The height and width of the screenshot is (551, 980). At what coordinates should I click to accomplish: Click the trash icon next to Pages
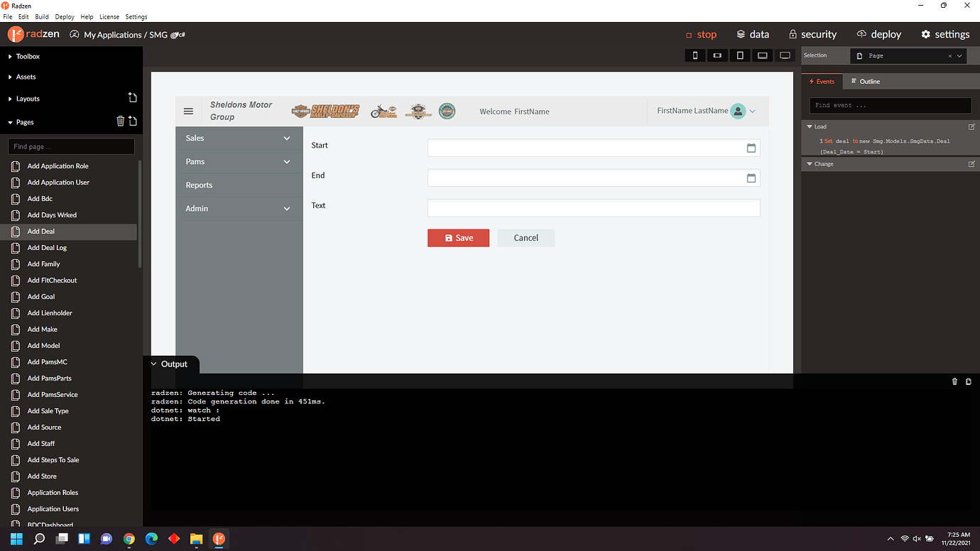click(x=119, y=121)
